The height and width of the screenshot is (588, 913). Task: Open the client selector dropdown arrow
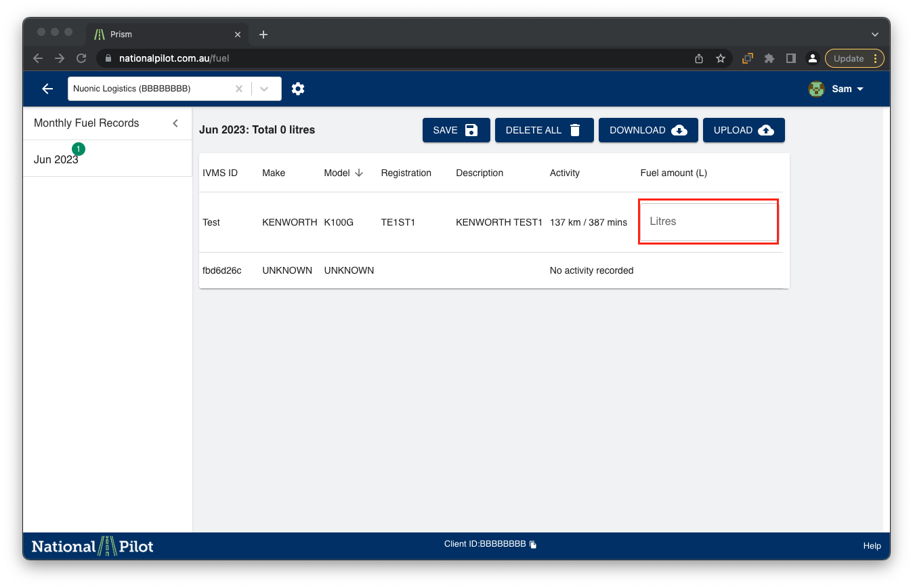click(265, 89)
